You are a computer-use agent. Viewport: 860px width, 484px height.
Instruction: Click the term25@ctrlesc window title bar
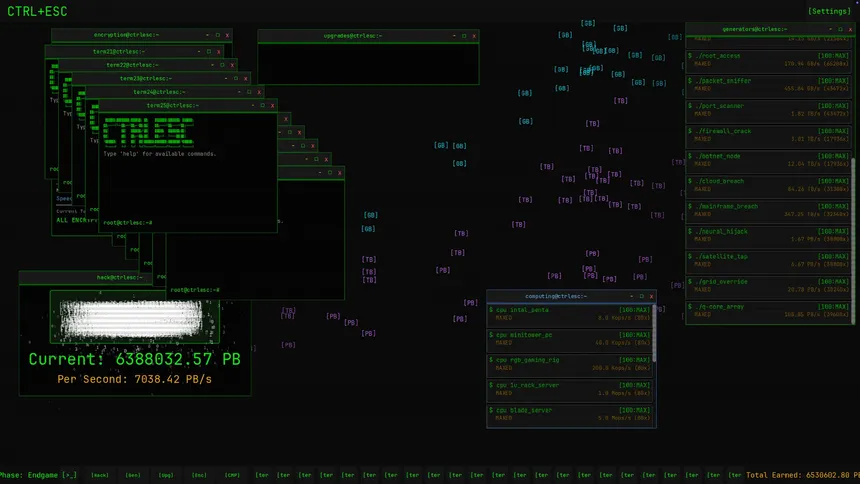coord(188,105)
